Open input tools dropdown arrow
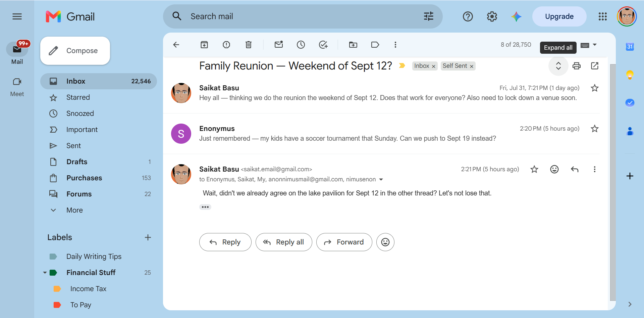This screenshot has height=318, width=644. pos(595,45)
